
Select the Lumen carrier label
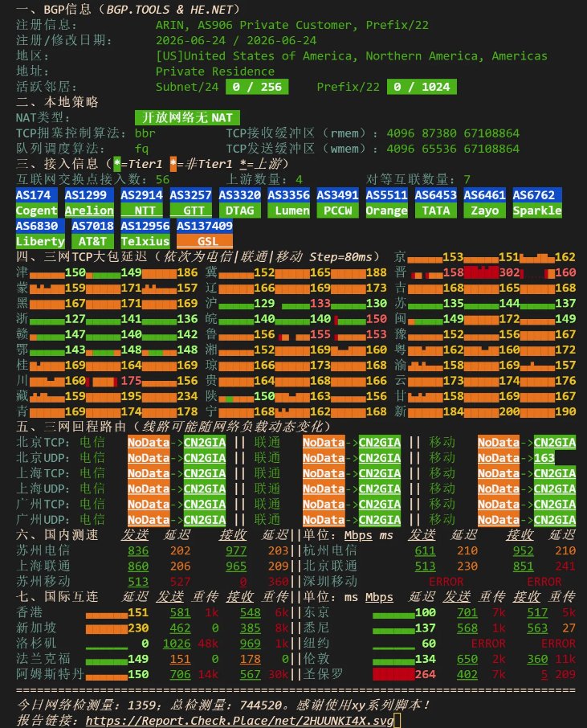tap(288, 211)
